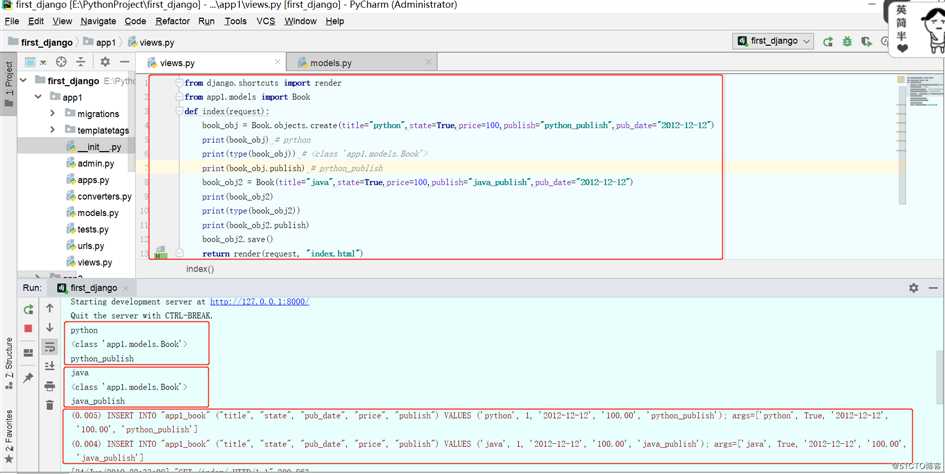The width and height of the screenshot is (945, 474).
Task: Select converters.py in project tree
Action: point(99,196)
